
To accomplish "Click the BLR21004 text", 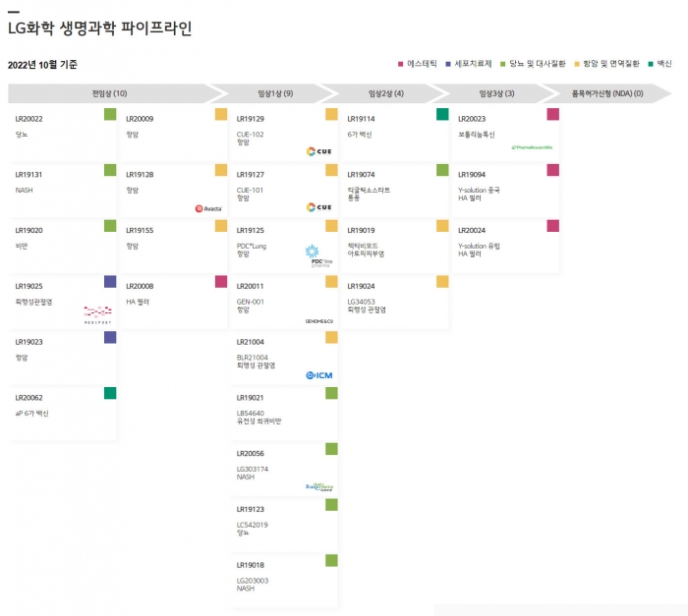I will pos(253,358).
